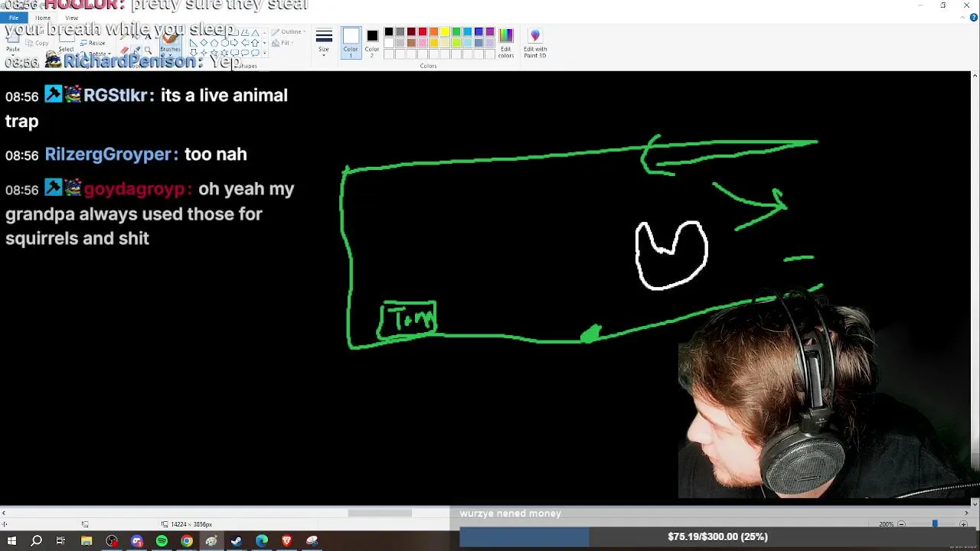
Task: Pick the yellow palette color
Action: coord(445,31)
